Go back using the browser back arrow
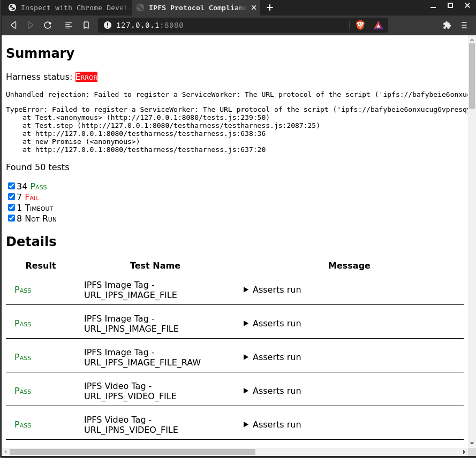This screenshot has width=476, height=458. [14, 25]
